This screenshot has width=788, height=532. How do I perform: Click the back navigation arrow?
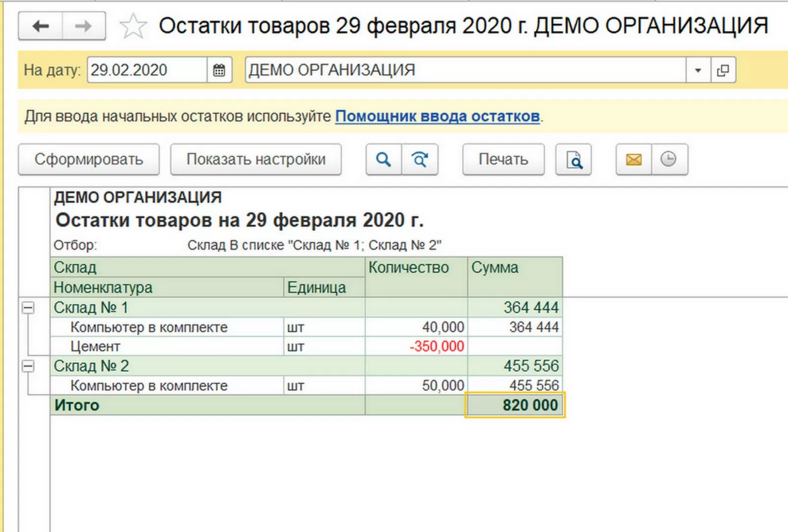point(40,26)
